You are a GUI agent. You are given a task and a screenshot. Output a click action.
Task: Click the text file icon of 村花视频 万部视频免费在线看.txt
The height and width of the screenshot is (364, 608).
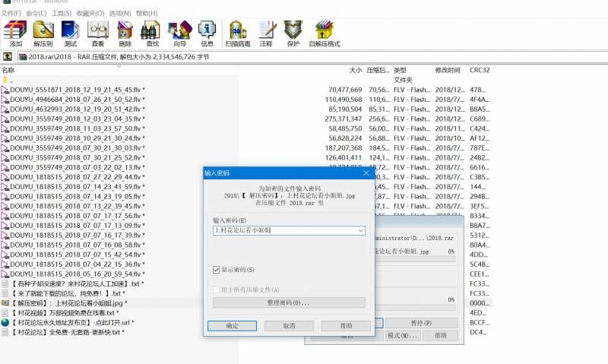tap(5, 313)
